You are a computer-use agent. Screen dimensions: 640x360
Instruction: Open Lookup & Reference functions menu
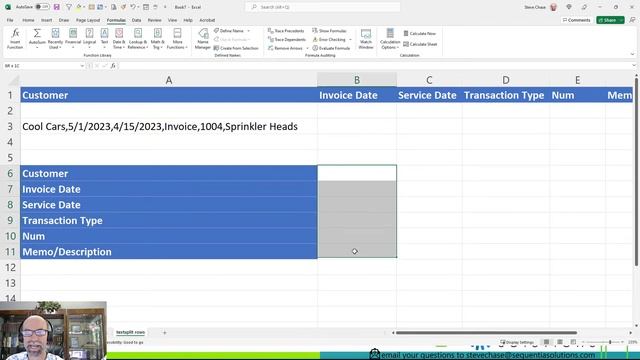[138, 39]
